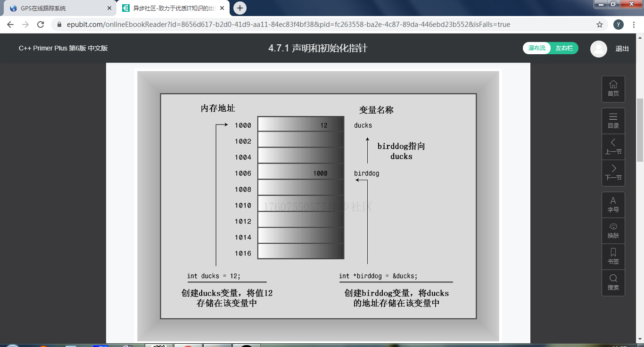The height and width of the screenshot is (347, 644).
Task: Go to next section via 下一节 icon
Action: (613, 173)
